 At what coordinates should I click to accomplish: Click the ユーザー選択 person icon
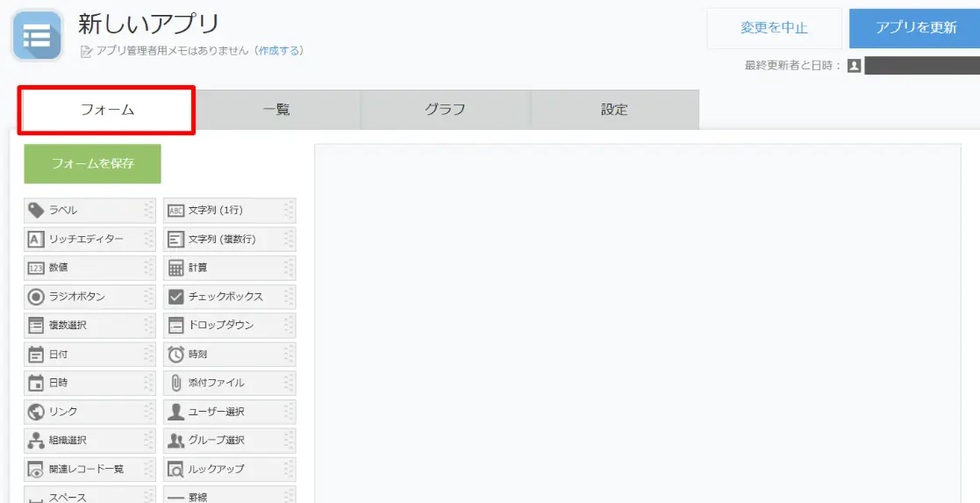[175, 412]
